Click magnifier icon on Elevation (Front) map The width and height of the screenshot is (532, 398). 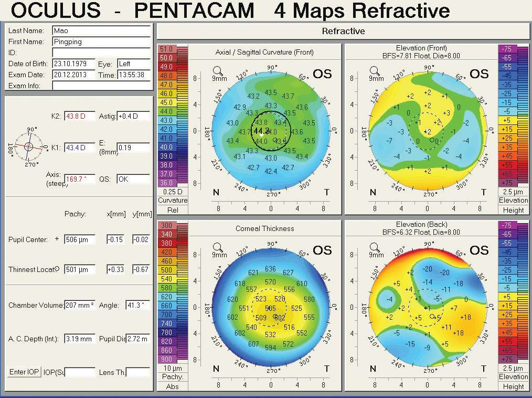click(x=374, y=70)
